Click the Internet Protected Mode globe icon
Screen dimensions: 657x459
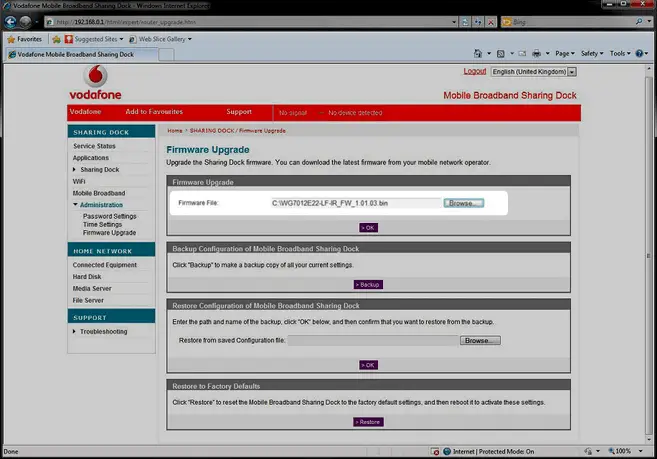[x=447, y=451]
